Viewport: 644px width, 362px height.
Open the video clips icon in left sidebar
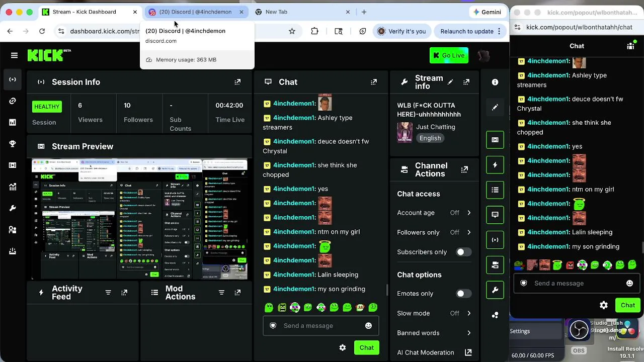pyautogui.click(x=13, y=165)
